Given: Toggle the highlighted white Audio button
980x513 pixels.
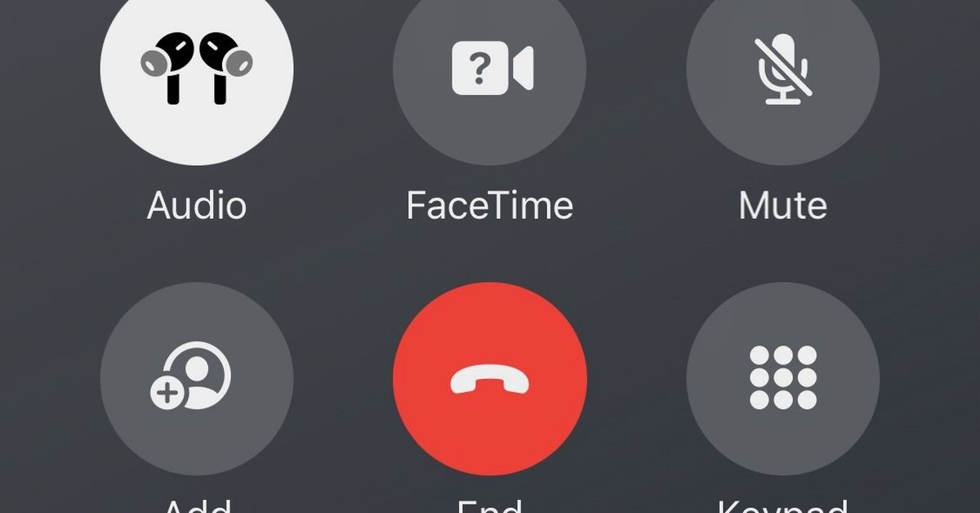Looking at the screenshot, I should (196, 69).
